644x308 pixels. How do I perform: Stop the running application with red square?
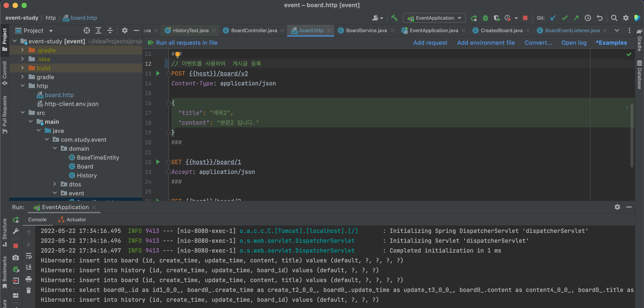[525, 18]
